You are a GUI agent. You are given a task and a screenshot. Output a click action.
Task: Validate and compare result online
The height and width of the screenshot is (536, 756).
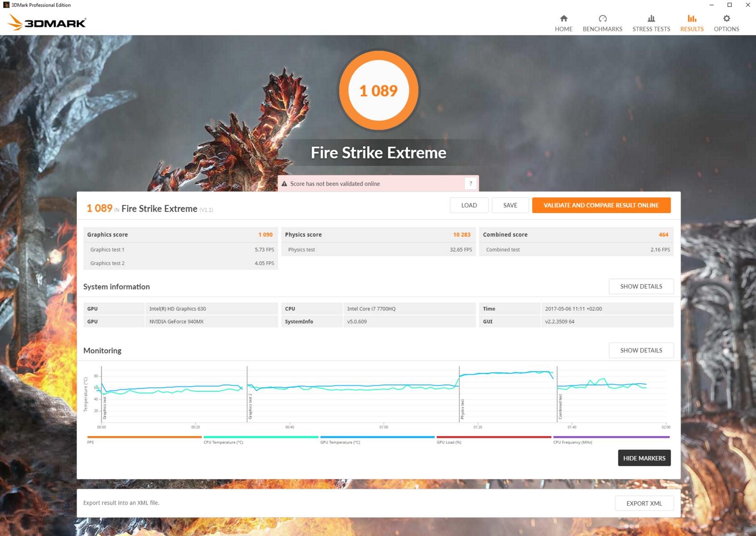click(601, 205)
